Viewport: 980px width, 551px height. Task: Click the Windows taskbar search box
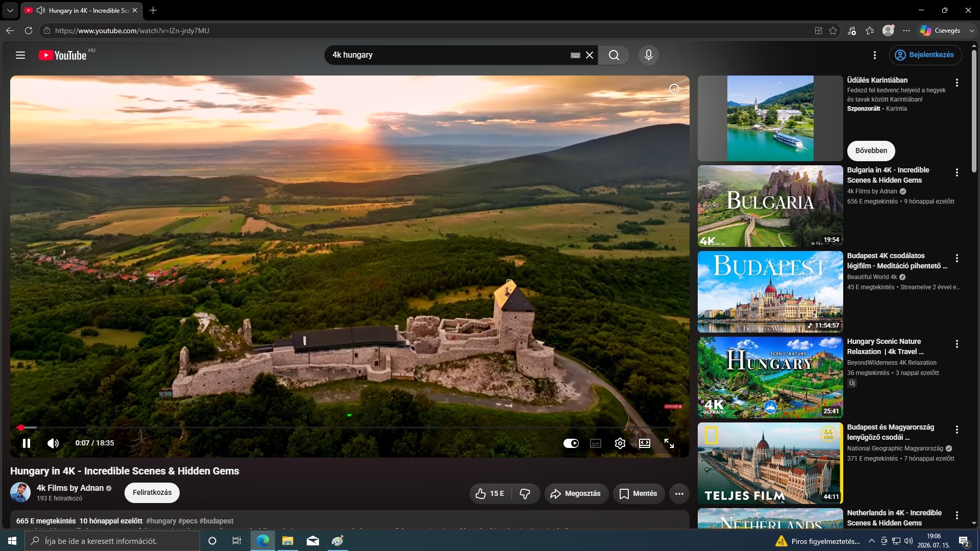coord(112,541)
